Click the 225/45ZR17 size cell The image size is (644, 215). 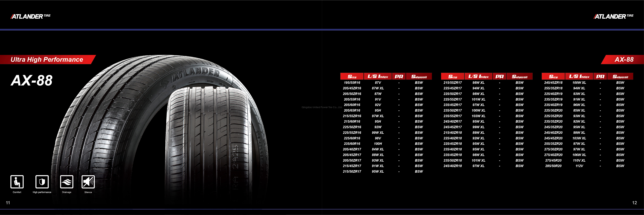[x=453, y=88]
